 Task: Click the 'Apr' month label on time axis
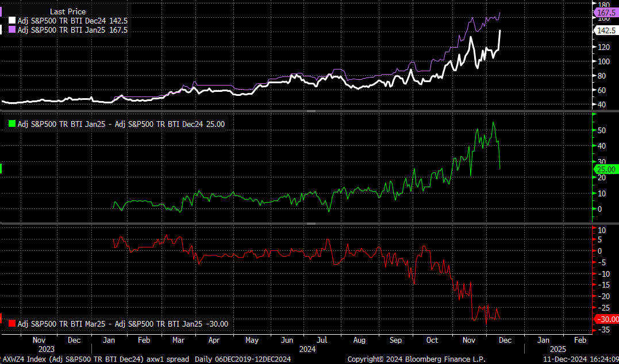click(x=214, y=339)
